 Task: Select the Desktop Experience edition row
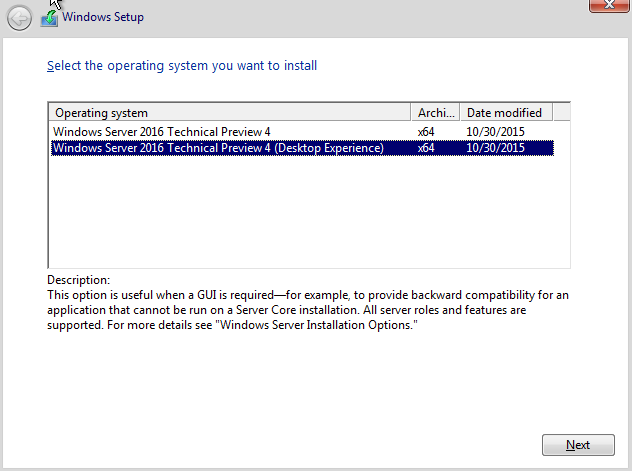point(302,148)
